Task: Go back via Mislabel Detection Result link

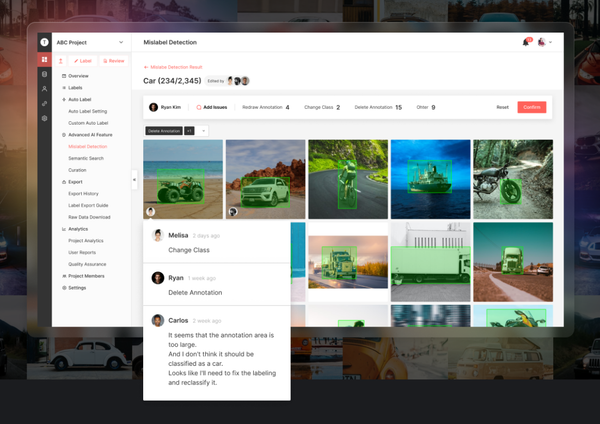Action: (x=176, y=67)
